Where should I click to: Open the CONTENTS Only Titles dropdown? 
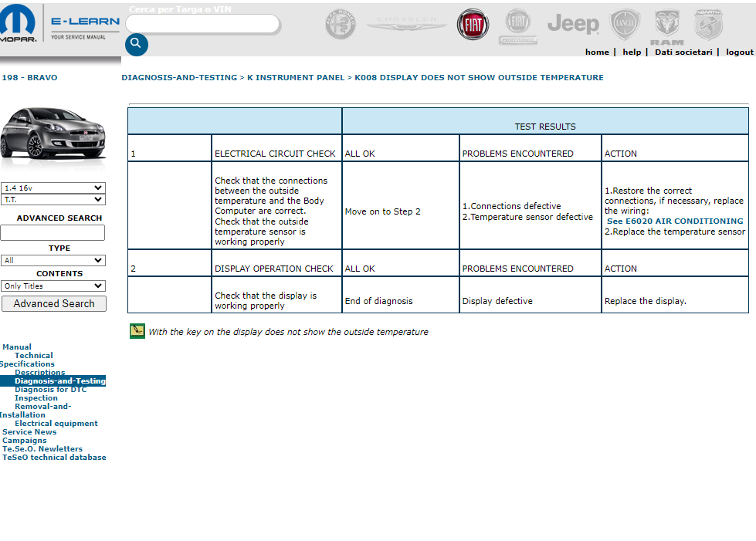point(53,286)
